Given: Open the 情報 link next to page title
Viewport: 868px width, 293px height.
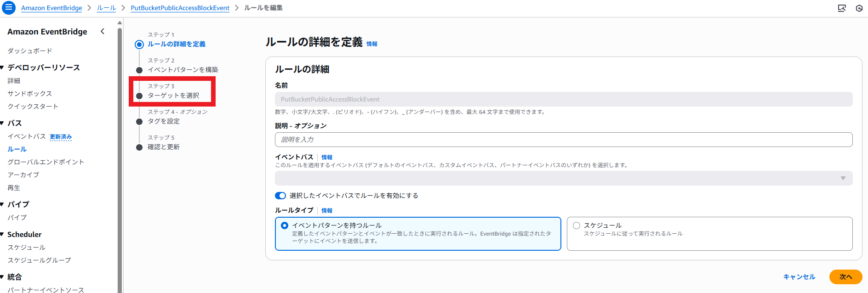Looking at the screenshot, I should coord(371,44).
